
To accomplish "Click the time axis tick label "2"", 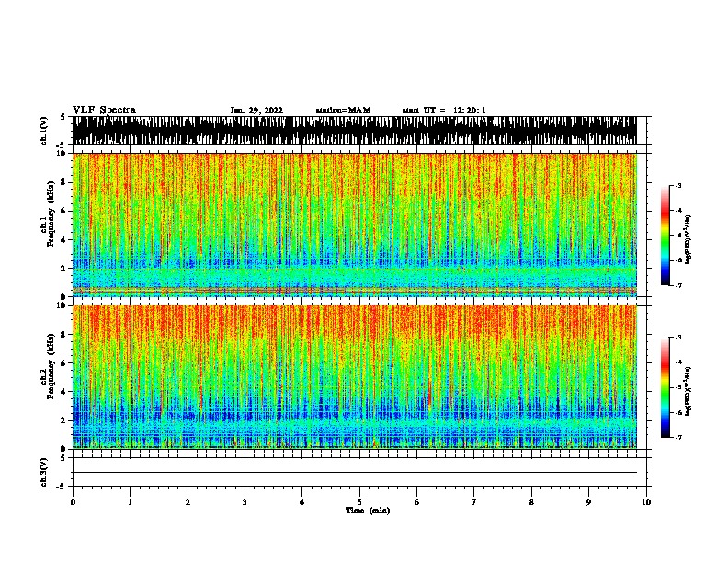I will (x=188, y=502).
